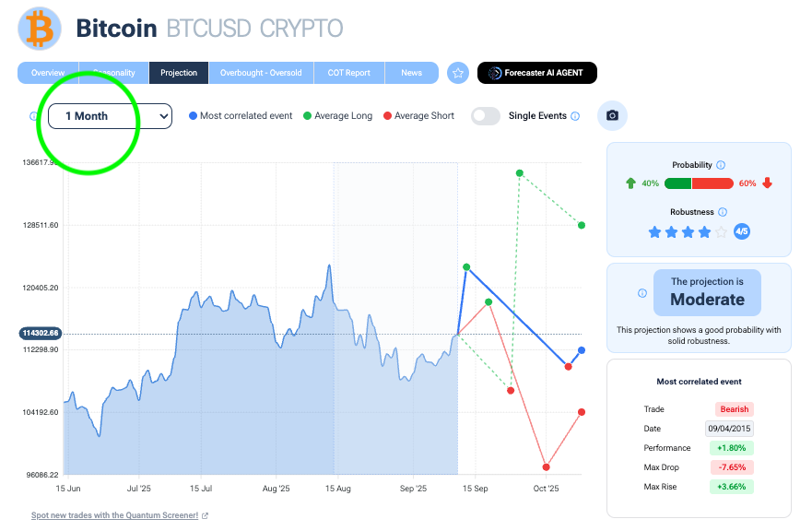Click the 4/5 robustness badge
Image resolution: width=812 pixels, height=531 pixels.
(x=742, y=231)
